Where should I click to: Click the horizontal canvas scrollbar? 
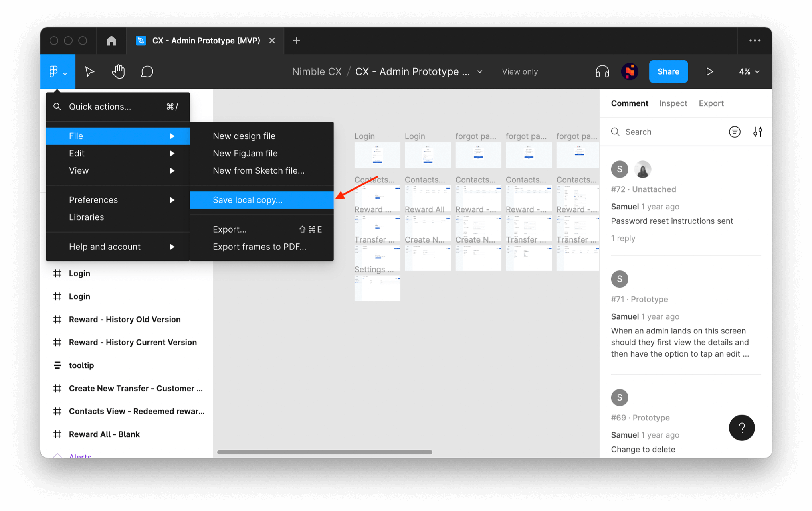click(325, 452)
